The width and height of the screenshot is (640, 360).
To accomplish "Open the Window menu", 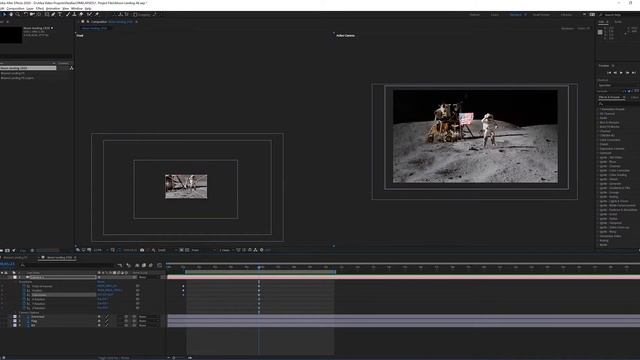I will [x=77, y=8].
